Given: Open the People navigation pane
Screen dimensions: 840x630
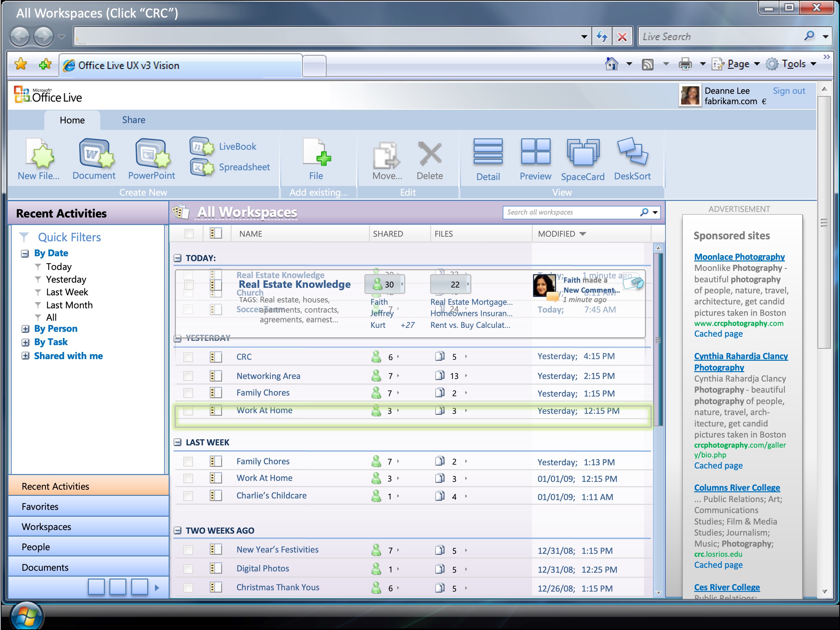Looking at the screenshot, I should click(89, 547).
